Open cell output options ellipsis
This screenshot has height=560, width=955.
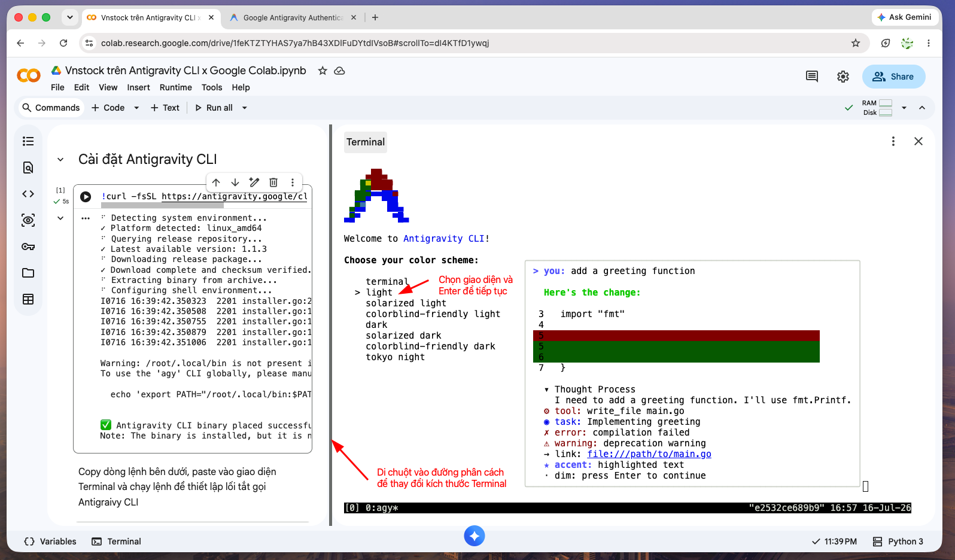[x=86, y=218]
